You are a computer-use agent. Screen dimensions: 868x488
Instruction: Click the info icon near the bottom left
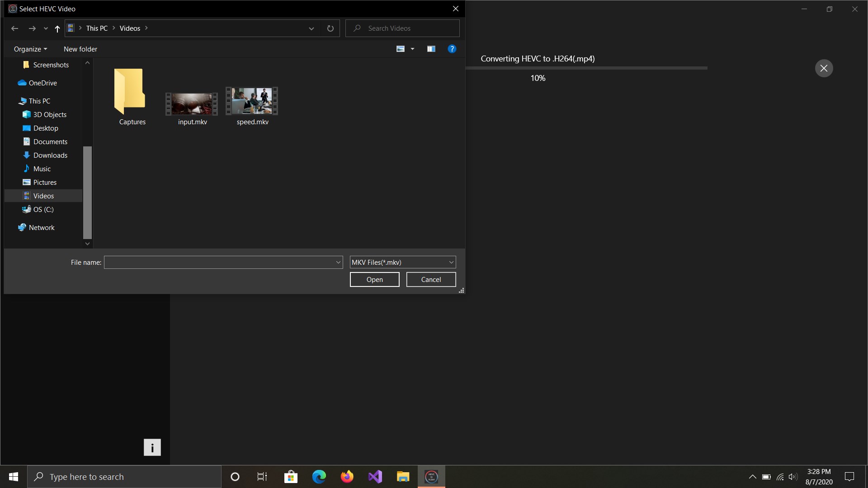(152, 447)
